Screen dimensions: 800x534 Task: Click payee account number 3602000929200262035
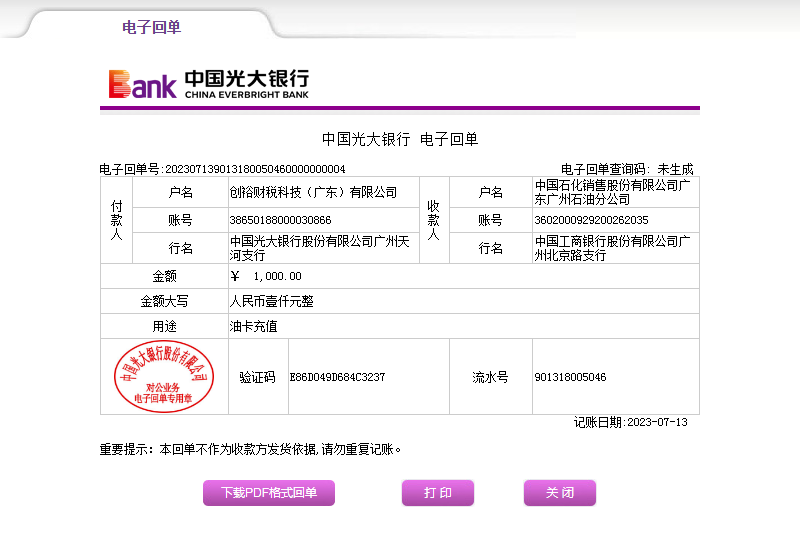592,220
